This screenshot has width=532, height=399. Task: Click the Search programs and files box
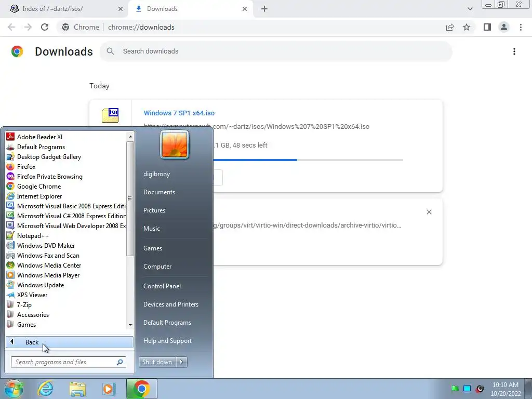click(69, 362)
